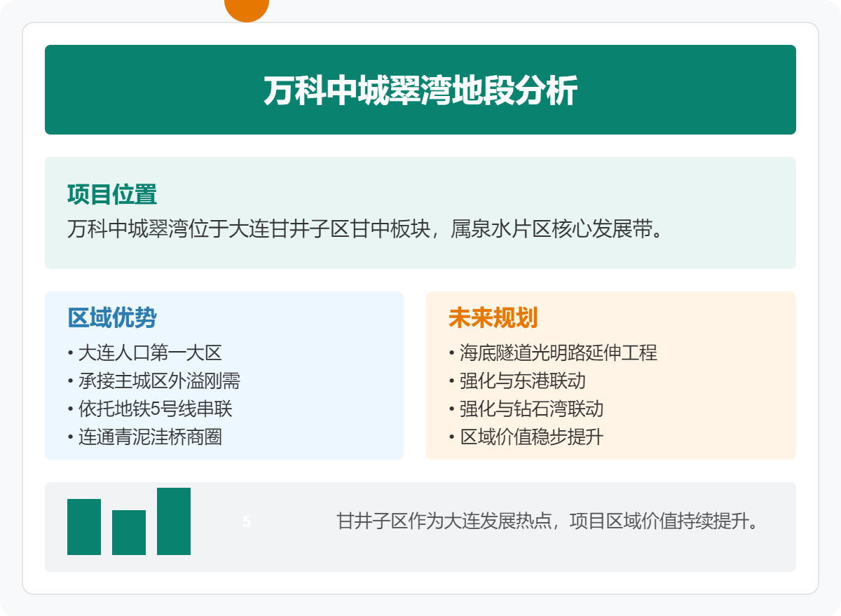Viewport: 841px width, 616px height.
Task: Click the sentence starting 万科中城翠湾位于大连甘井子区
Action: tap(364, 228)
